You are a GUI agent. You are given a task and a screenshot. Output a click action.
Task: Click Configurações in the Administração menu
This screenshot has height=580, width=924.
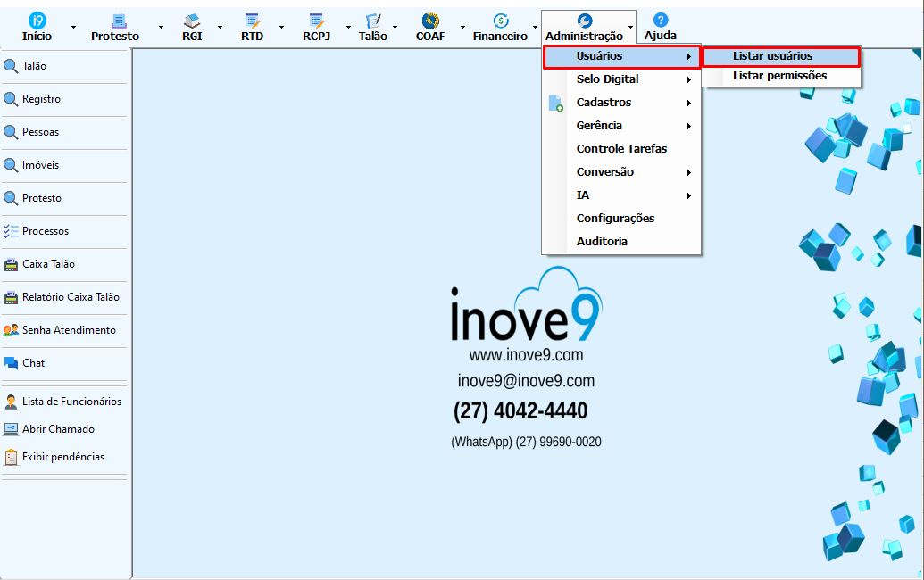615,219
